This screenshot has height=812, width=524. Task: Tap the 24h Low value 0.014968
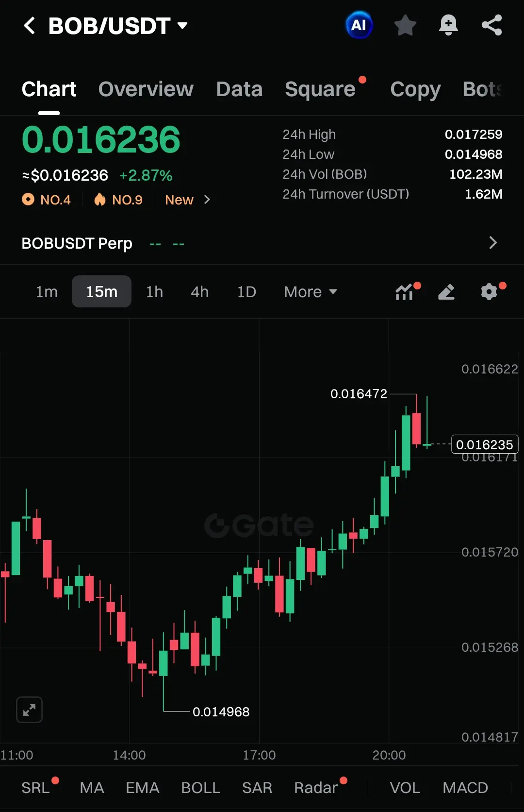[474, 154]
